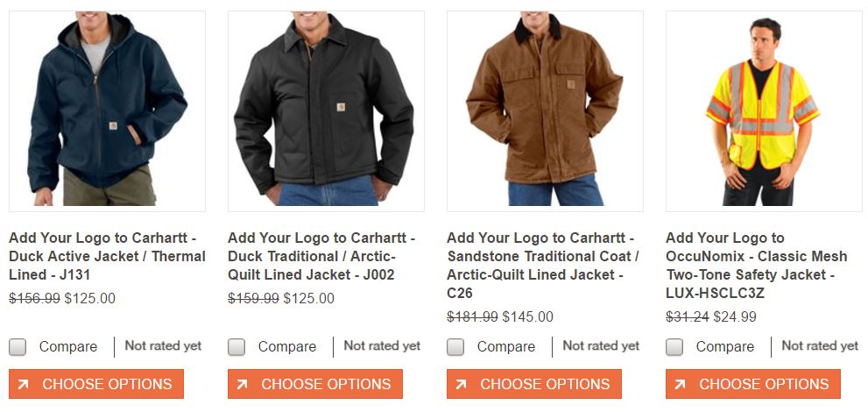Enable Compare for OccuNomix Safety Jacket
The height and width of the screenshot is (412, 868).
[x=674, y=347]
